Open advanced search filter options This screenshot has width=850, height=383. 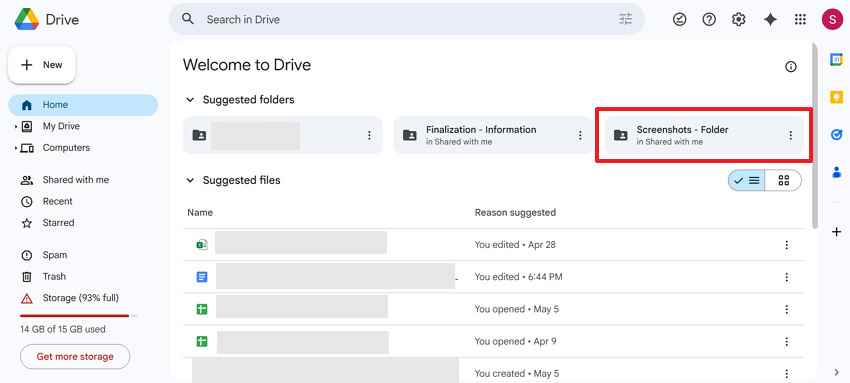[626, 20]
